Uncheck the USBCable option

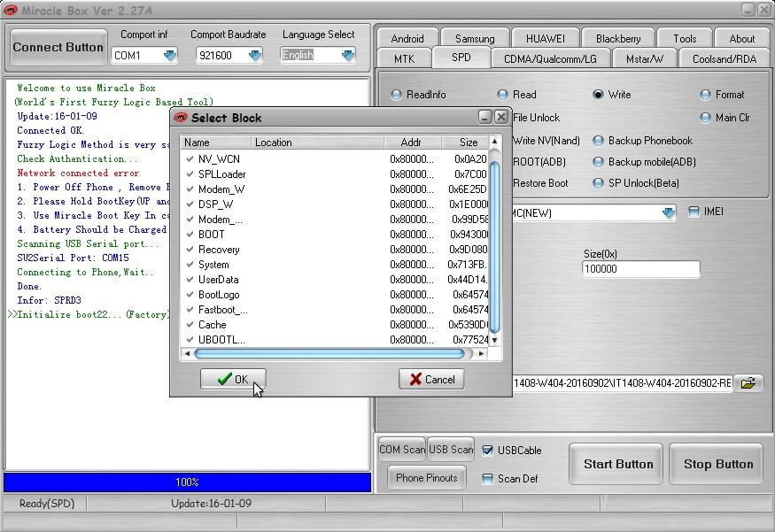click(x=487, y=450)
